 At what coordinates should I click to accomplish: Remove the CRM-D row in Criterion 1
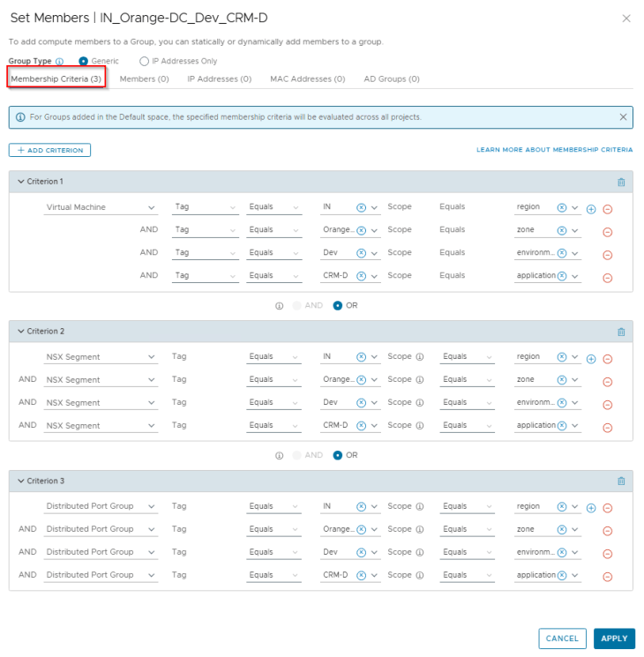pos(607,278)
